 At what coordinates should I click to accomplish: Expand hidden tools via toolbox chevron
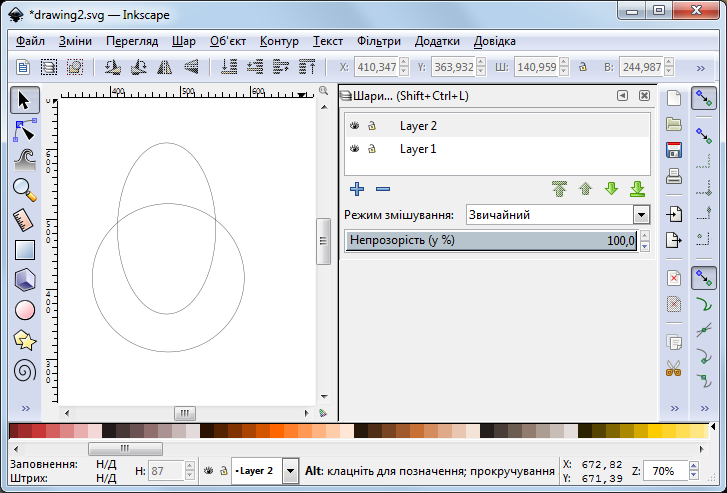coord(25,408)
